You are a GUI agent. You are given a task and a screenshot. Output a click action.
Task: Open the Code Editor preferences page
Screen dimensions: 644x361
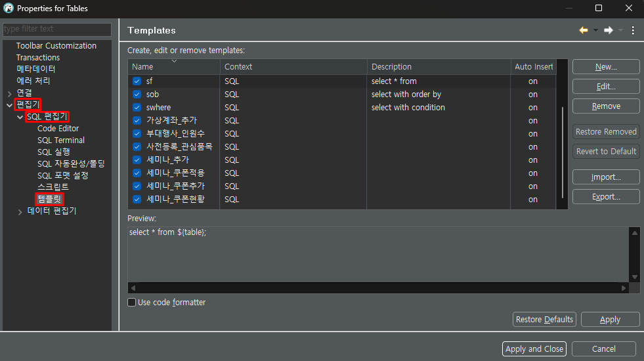[x=58, y=129]
